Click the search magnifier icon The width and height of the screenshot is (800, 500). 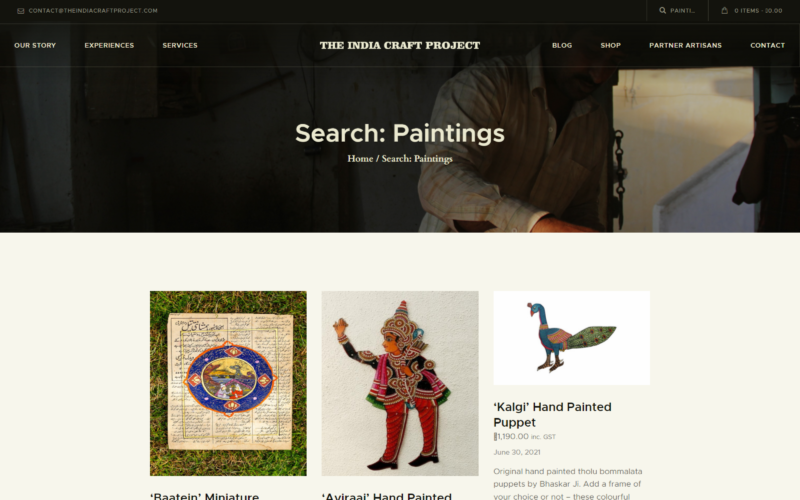[662, 10]
